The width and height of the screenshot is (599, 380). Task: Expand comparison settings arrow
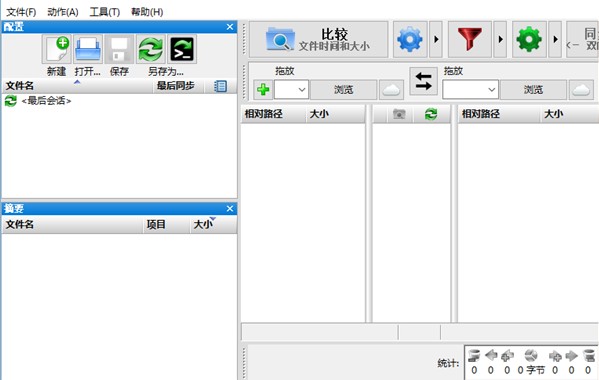point(436,39)
